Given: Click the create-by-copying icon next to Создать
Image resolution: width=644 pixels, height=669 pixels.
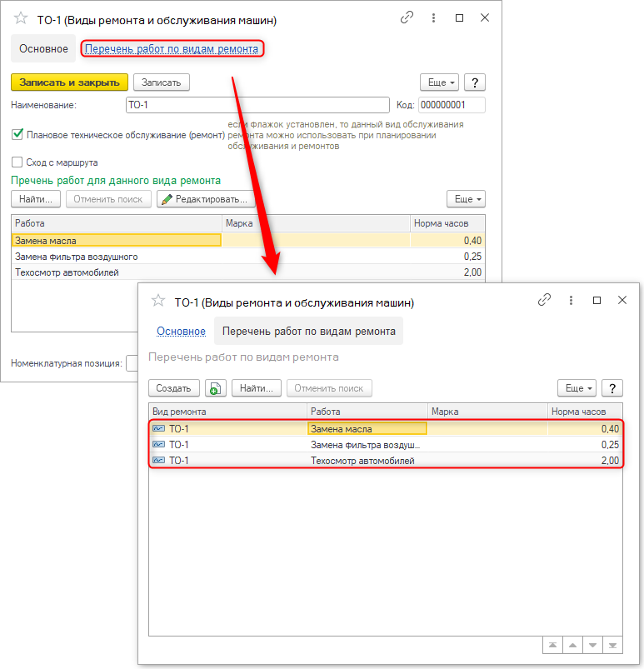Looking at the screenshot, I should point(216,388).
